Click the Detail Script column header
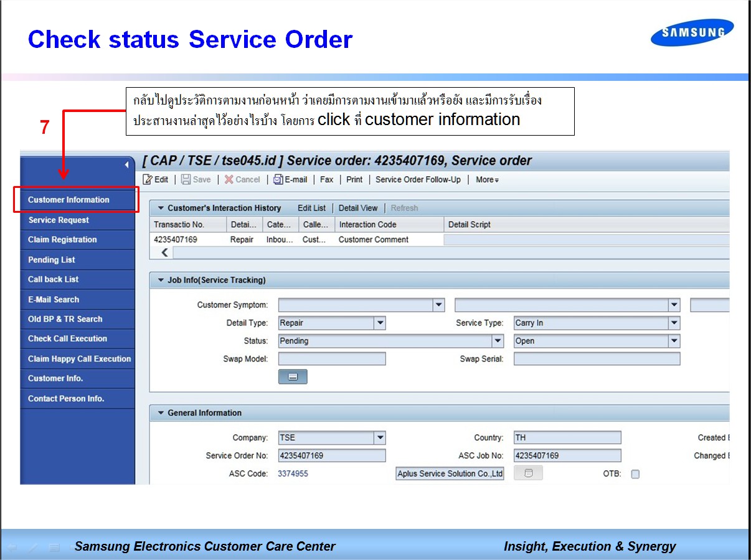Viewport: 751px width, 560px height. [587, 225]
